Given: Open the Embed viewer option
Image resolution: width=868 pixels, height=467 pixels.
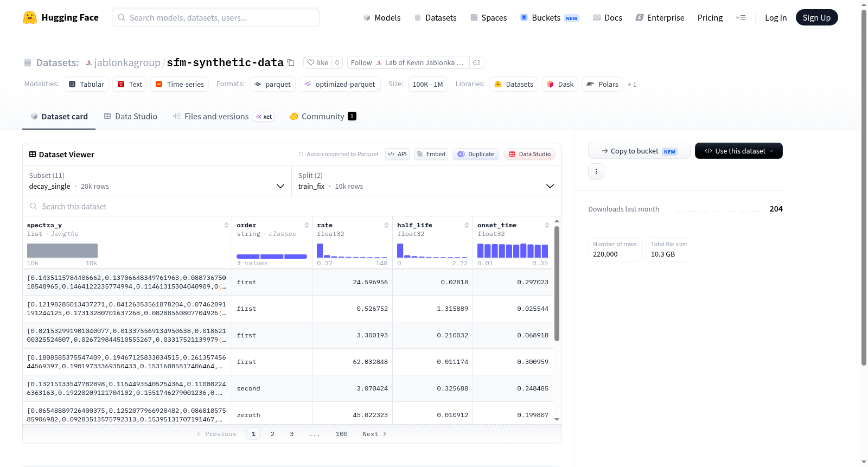Looking at the screenshot, I should [431, 154].
